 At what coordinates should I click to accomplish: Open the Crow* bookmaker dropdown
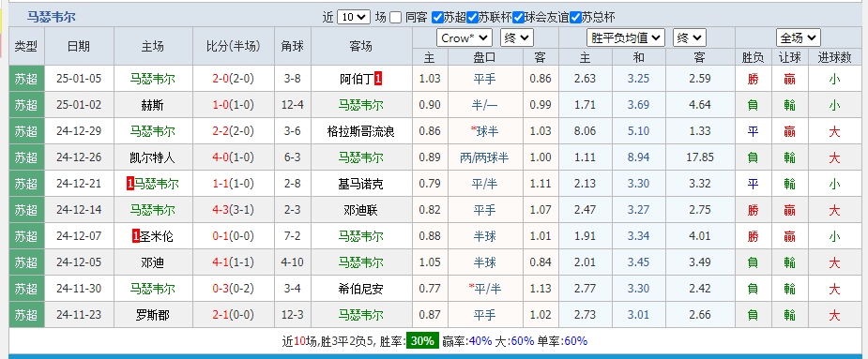464,38
